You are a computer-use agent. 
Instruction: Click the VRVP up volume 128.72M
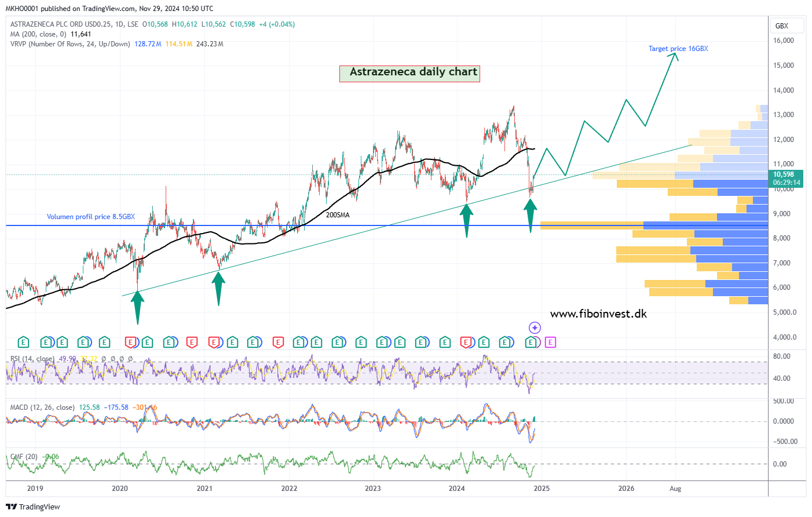click(148, 44)
